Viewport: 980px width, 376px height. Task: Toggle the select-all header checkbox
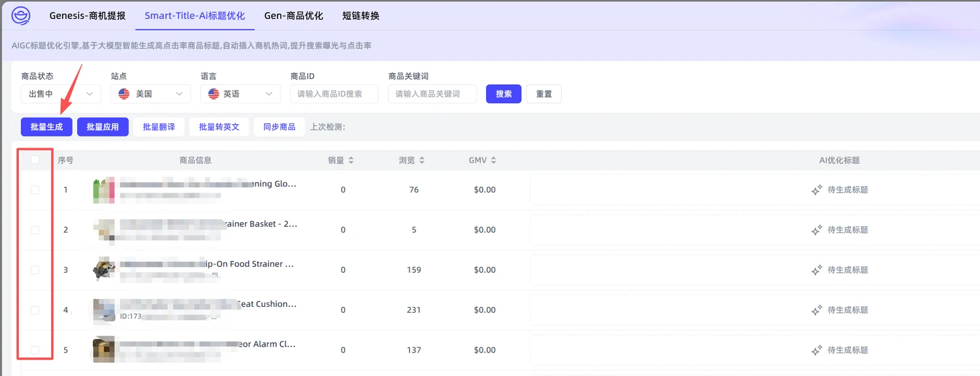click(35, 160)
